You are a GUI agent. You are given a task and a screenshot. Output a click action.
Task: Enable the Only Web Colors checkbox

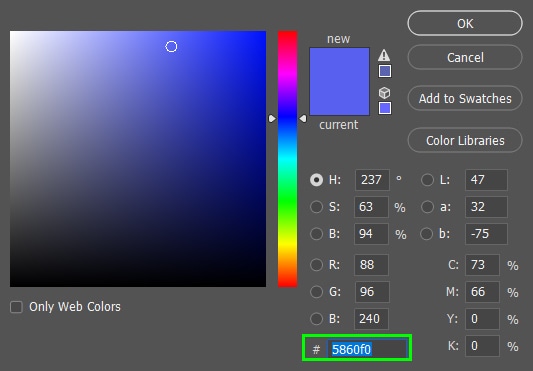coord(16,307)
